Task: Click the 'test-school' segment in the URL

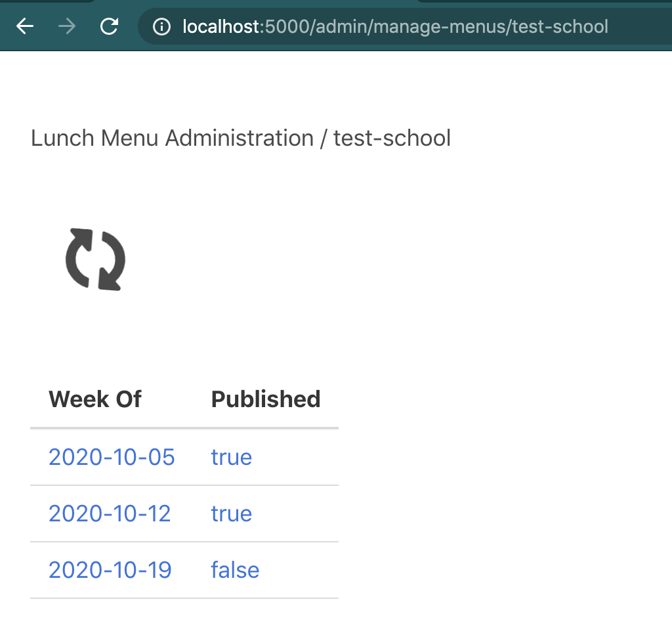Action: [x=560, y=26]
